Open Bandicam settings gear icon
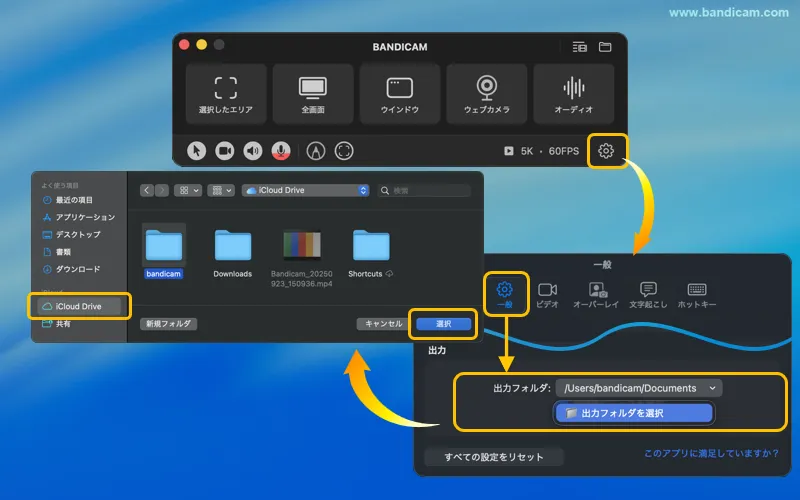Screen dimensions: 800x500 (606, 151)
